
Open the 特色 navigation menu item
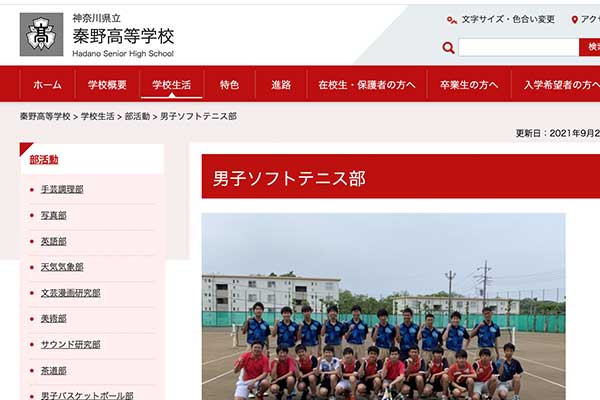(230, 85)
